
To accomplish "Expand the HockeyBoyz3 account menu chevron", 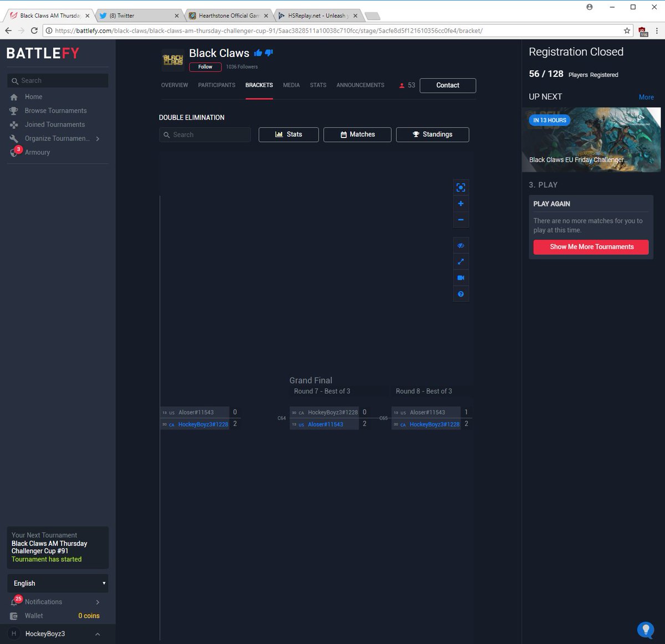I will coord(98,634).
